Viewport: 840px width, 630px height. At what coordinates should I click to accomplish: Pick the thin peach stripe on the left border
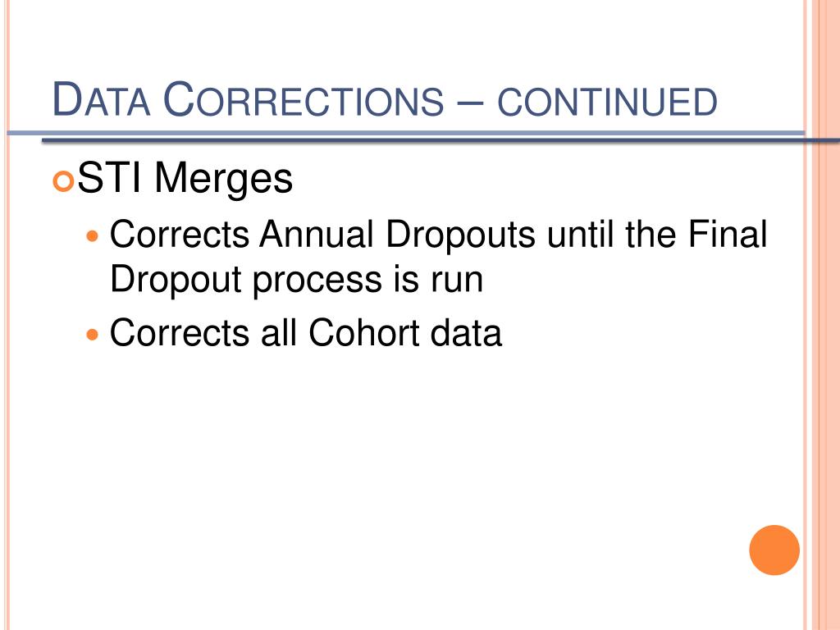point(7,315)
